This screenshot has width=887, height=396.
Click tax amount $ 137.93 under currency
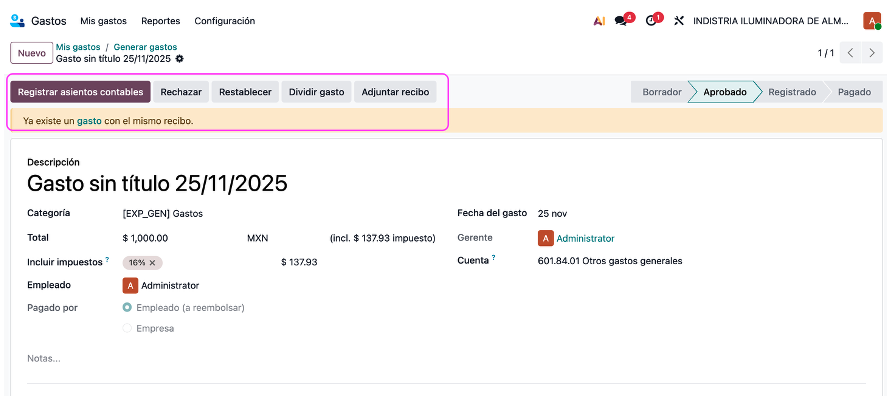point(299,262)
